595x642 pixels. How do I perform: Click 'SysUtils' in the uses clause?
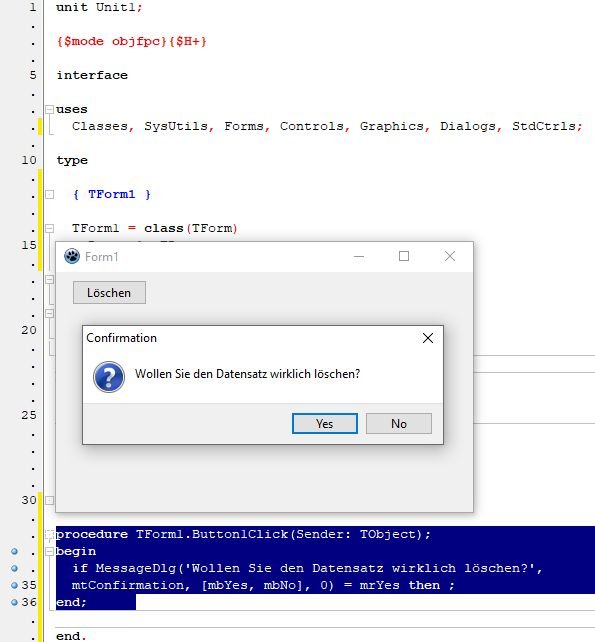click(x=176, y=126)
